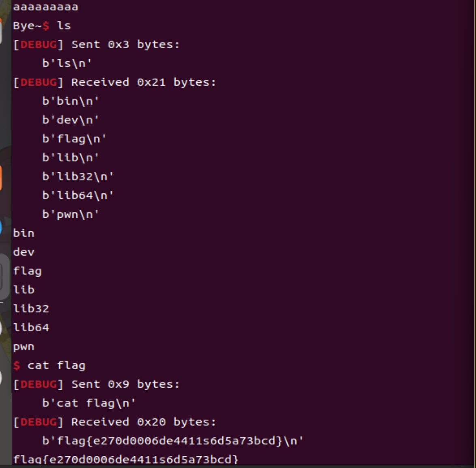Click the plain pwn output line
The width and height of the screenshot is (476, 468).
tap(24, 347)
